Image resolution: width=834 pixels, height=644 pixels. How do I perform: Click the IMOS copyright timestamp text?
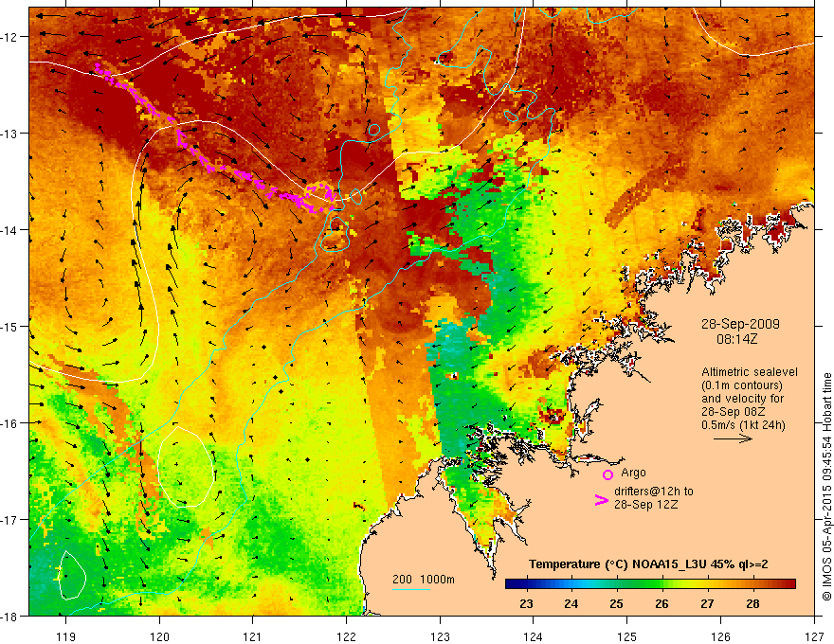pyautogui.click(x=826, y=487)
